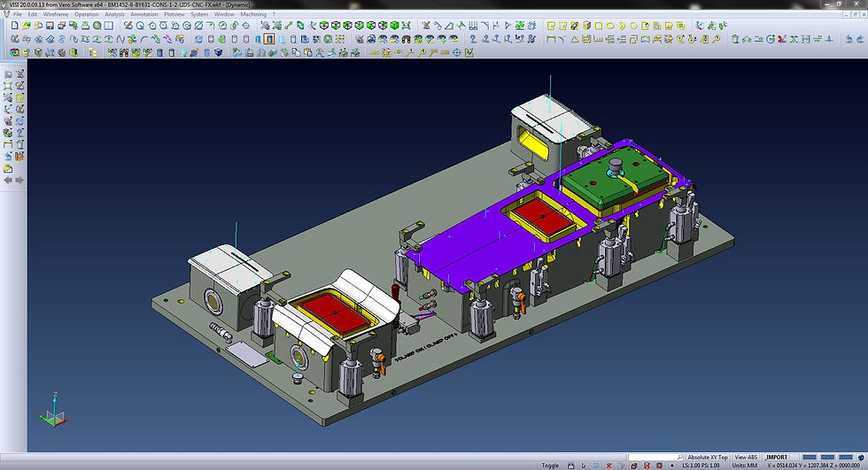The width and height of the screenshot is (868, 470).
Task: Click the search input box in status bar
Action: point(655,458)
